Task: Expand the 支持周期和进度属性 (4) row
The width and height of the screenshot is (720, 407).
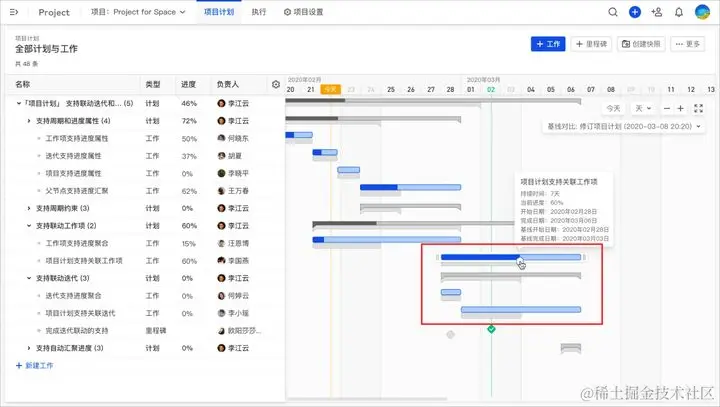Action: point(29,121)
